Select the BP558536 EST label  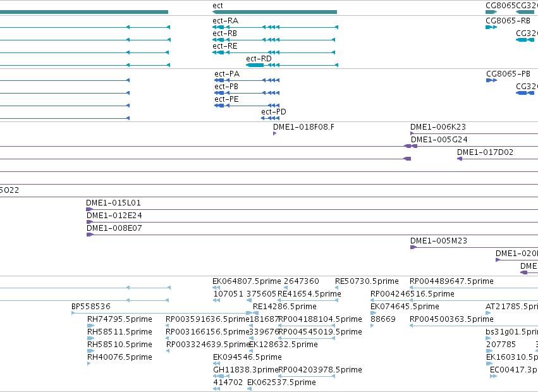(91, 307)
